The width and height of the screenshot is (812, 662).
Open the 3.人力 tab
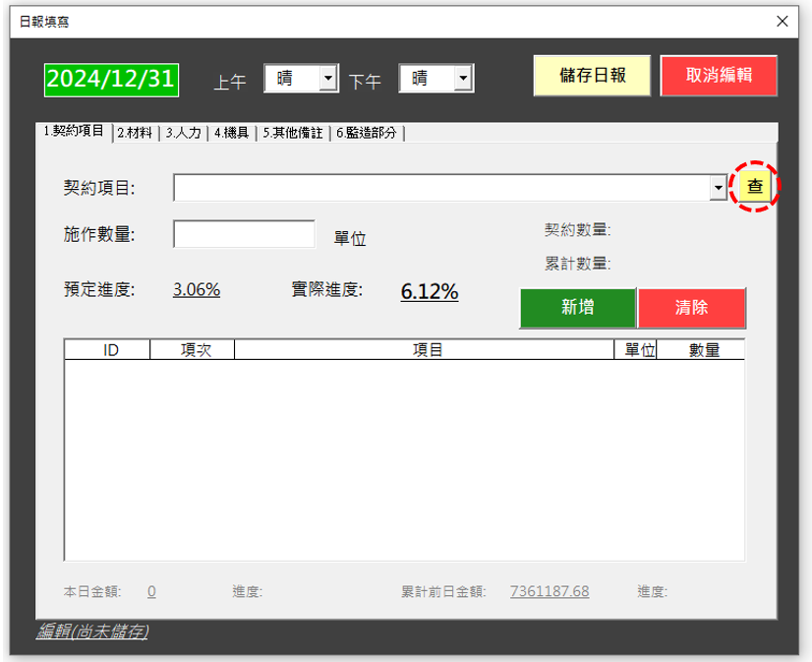(183, 133)
